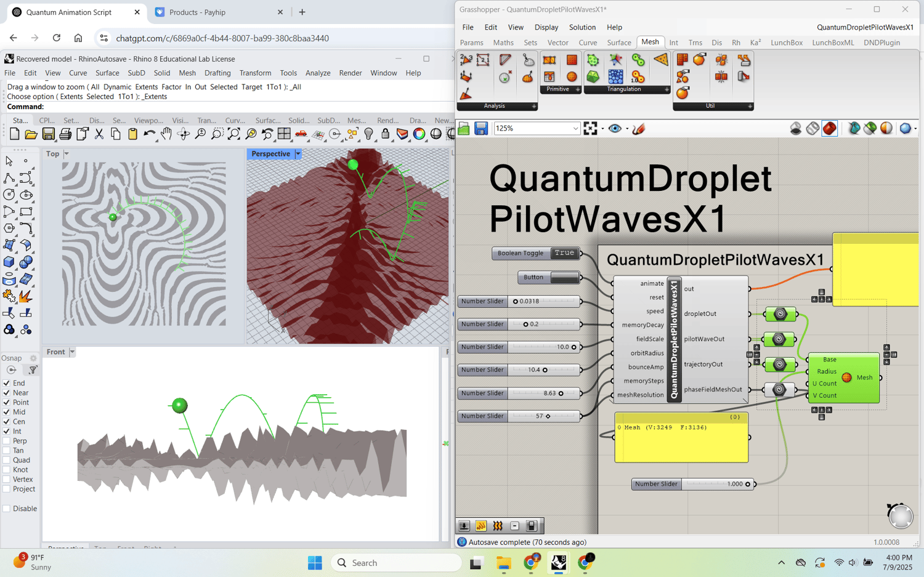This screenshot has width=924, height=577.
Task: Click the browser Reload button
Action: pos(57,38)
